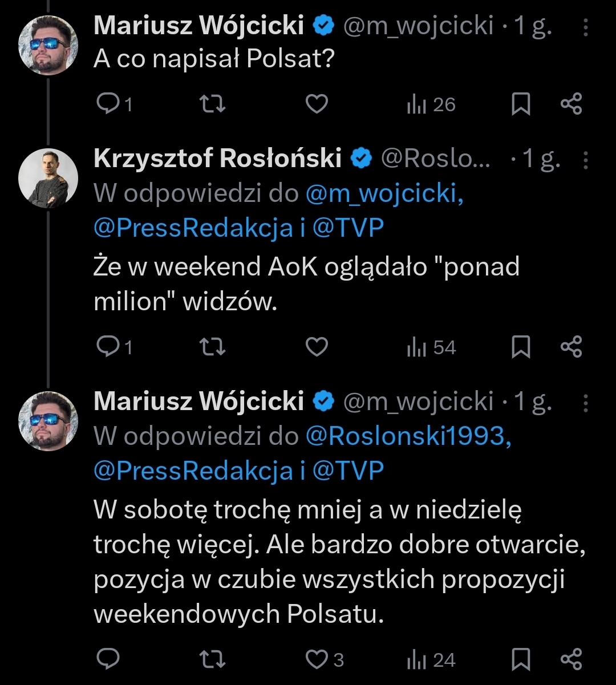Screen dimensions: 616x685
Task: Open the @Roslonski1993 mention link
Action: point(408,437)
